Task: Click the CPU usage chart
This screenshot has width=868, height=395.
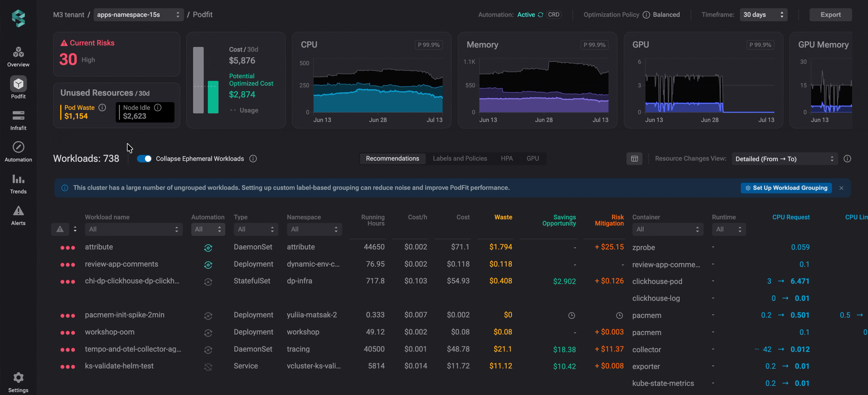Action: (x=378, y=86)
